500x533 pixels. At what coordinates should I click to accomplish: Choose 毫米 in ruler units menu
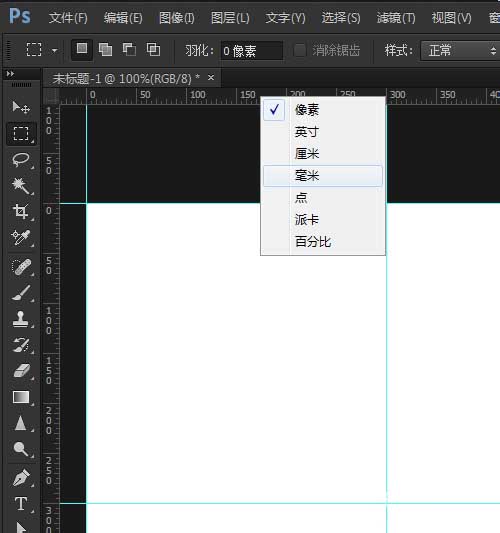[323, 176]
